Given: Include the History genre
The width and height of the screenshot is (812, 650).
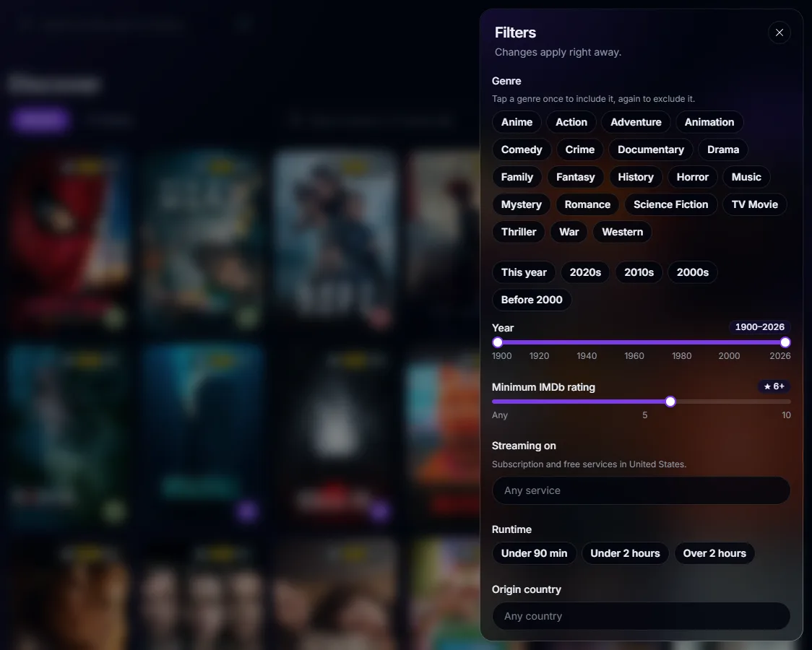Looking at the screenshot, I should [636, 177].
